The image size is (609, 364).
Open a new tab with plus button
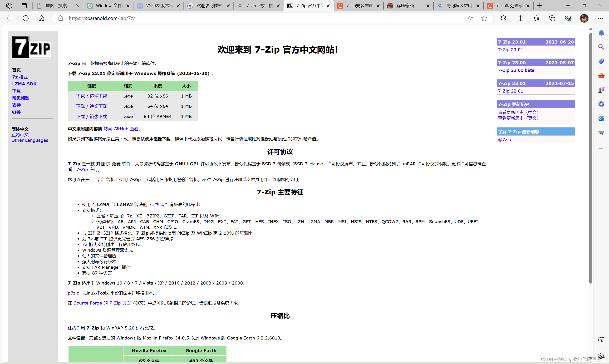[x=540, y=6]
